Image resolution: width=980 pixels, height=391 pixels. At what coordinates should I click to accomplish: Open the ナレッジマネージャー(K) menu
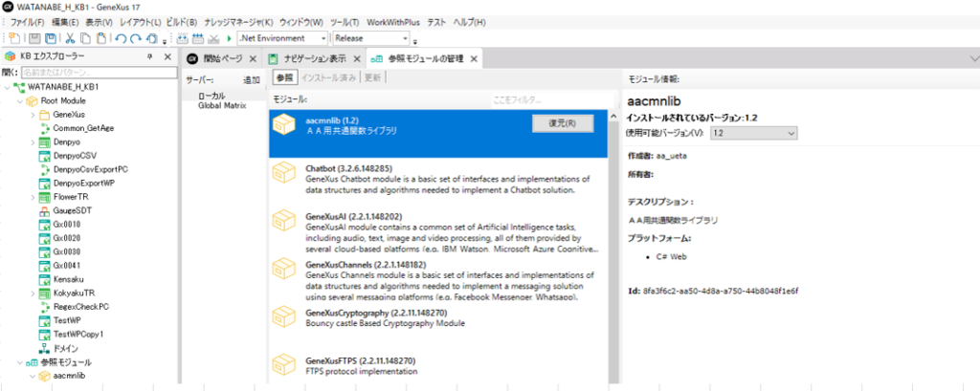tap(238, 23)
